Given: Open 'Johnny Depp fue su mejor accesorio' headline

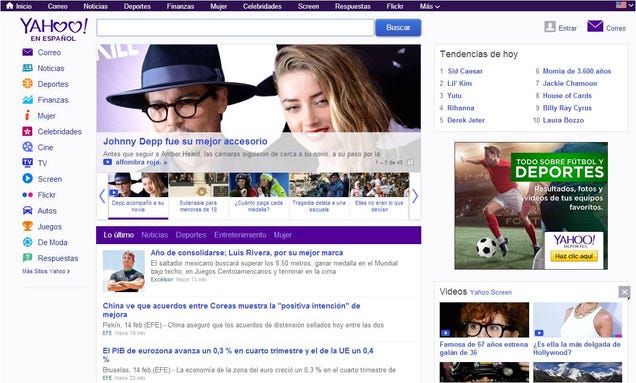Looking at the screenshot, I should pyautogui.click(x=185, y=142).
